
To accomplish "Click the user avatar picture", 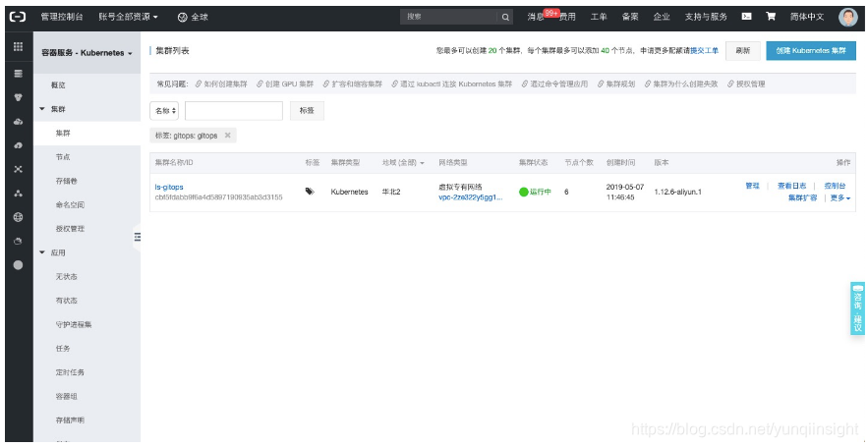I will (x=848, y=17).
